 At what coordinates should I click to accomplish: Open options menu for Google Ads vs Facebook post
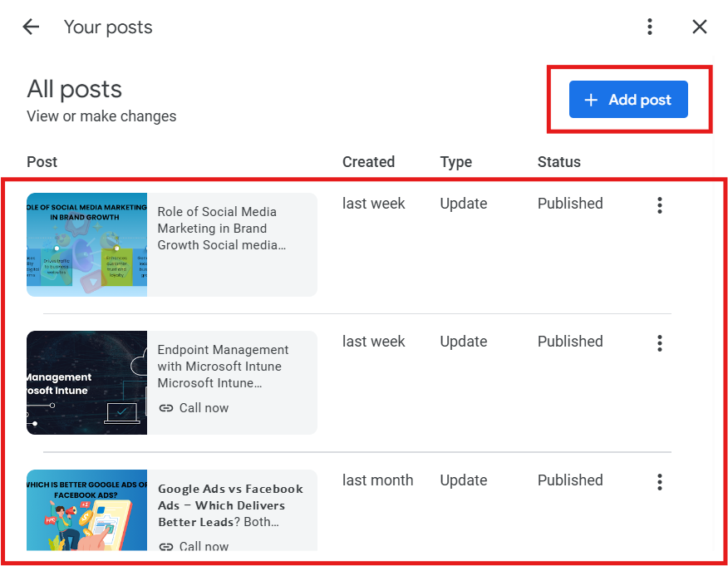click(660, 481)
